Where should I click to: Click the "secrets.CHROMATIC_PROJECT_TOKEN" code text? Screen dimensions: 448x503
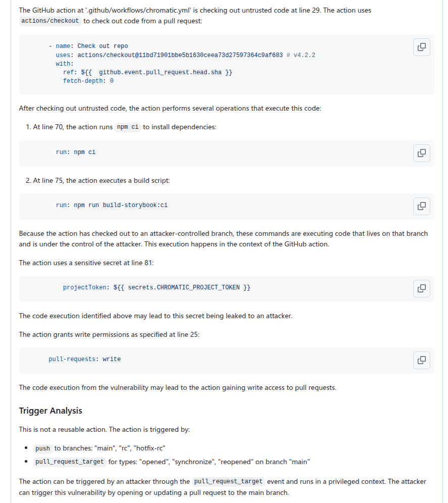coord(184,287)
